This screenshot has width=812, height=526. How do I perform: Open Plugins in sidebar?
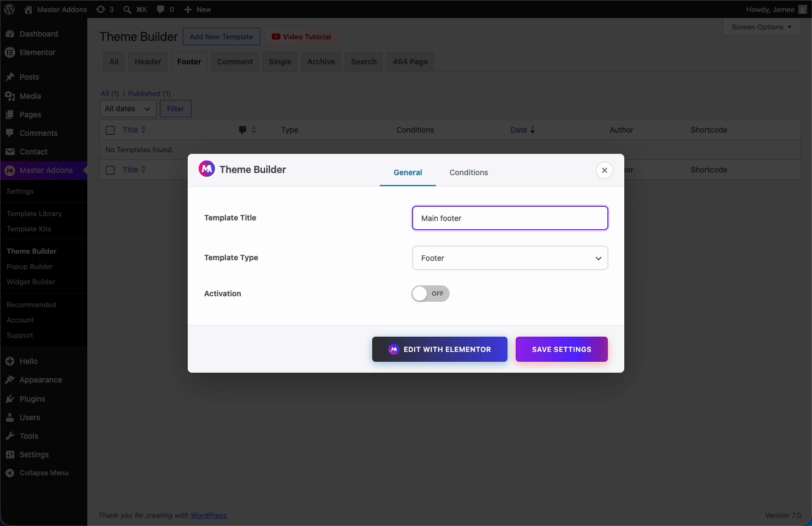44,399
